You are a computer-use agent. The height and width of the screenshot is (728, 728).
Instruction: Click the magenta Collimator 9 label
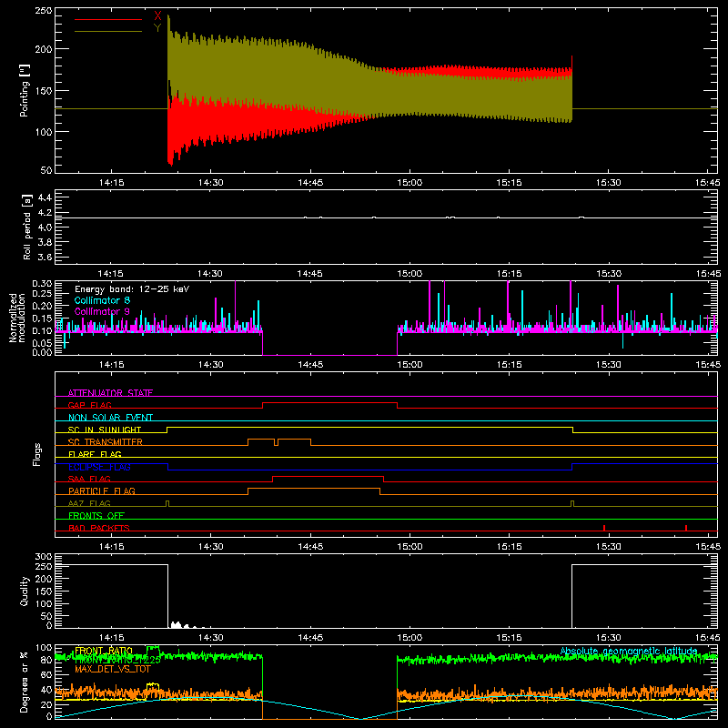coord(102,311)
